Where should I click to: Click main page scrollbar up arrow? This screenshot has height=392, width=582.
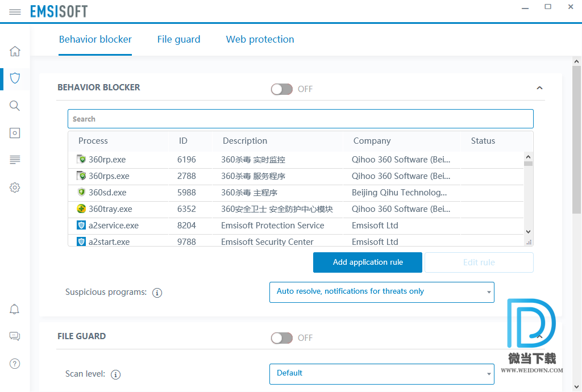[576, 61]
